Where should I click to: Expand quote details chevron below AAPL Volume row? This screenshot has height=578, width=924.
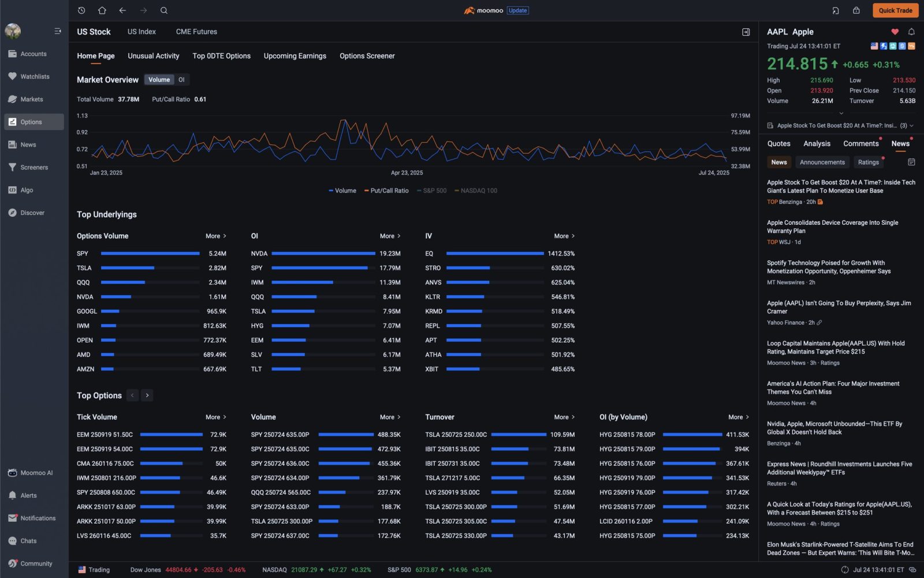[841, 113]
